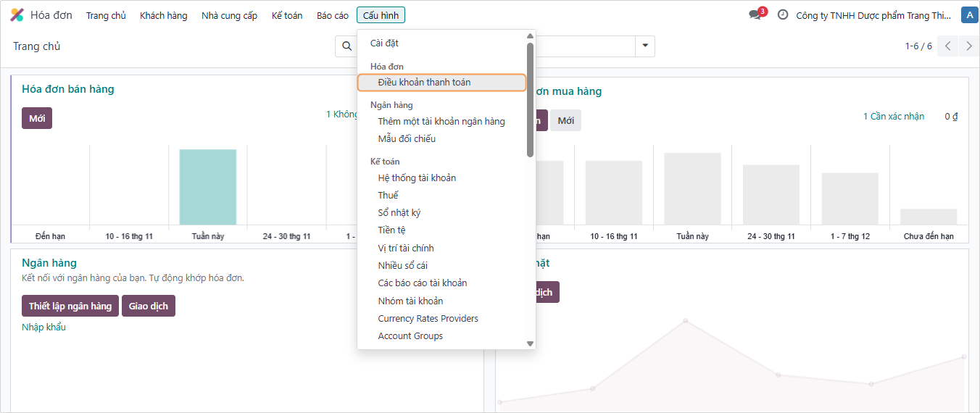The image size is (980, 413).
Task: Click the 1 Cần xác nhận link
Action: [x=893, y=117]
